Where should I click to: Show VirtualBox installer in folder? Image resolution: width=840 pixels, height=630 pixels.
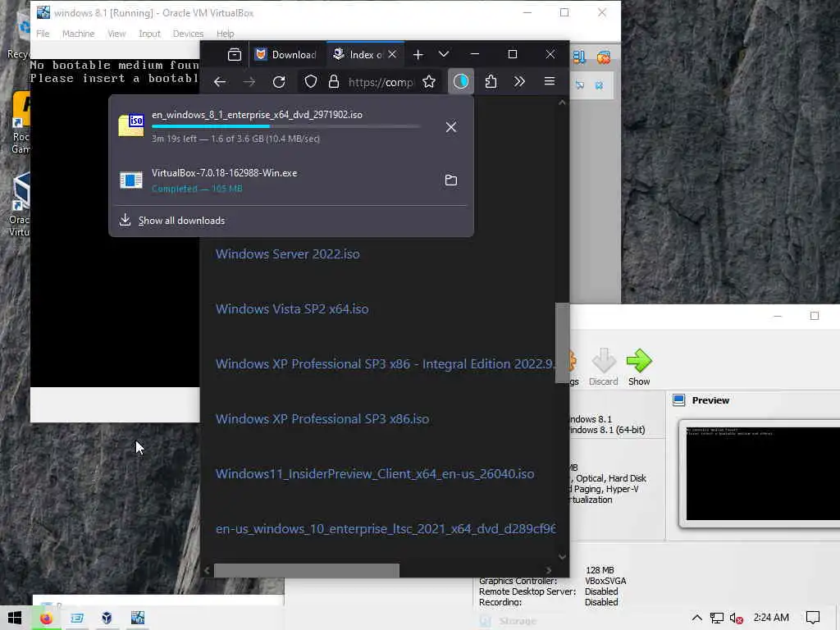click(x=451, y=180)
